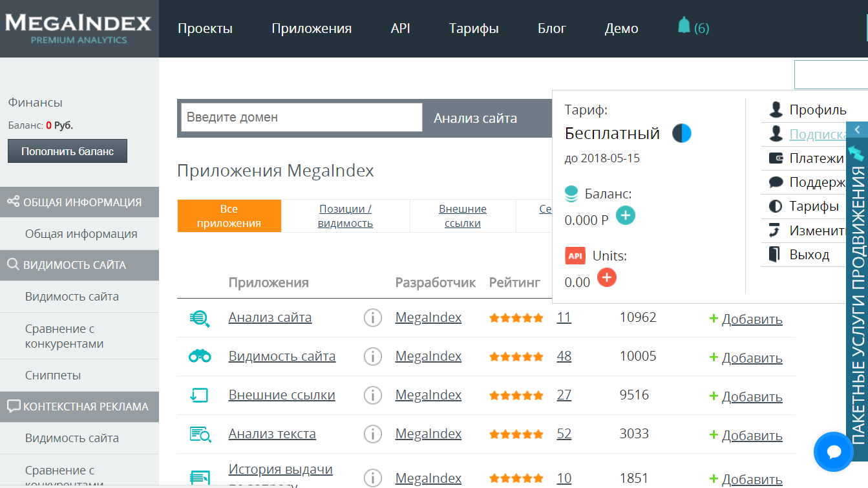Click info icon for Анализ текста row
Viewport: 868px width, 488px height.
tap(372, 434)
